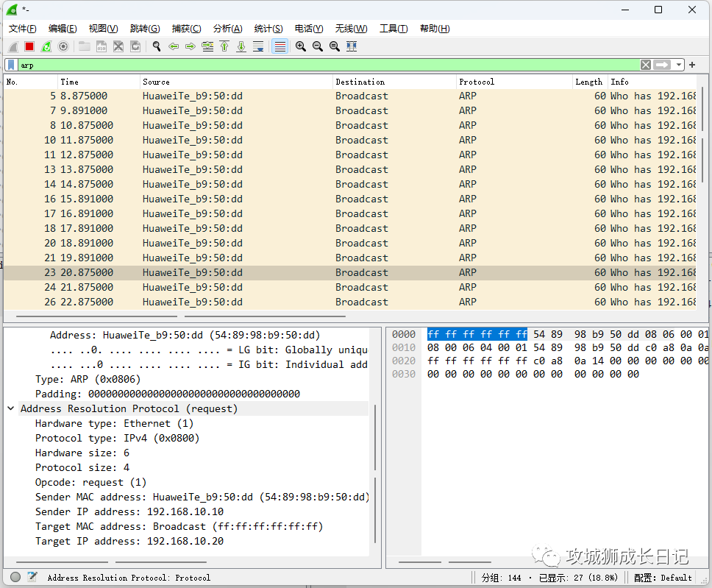Open display filter history dropdown
The height and width of the screenshot is (588, 712).
[x=679, y=65]
